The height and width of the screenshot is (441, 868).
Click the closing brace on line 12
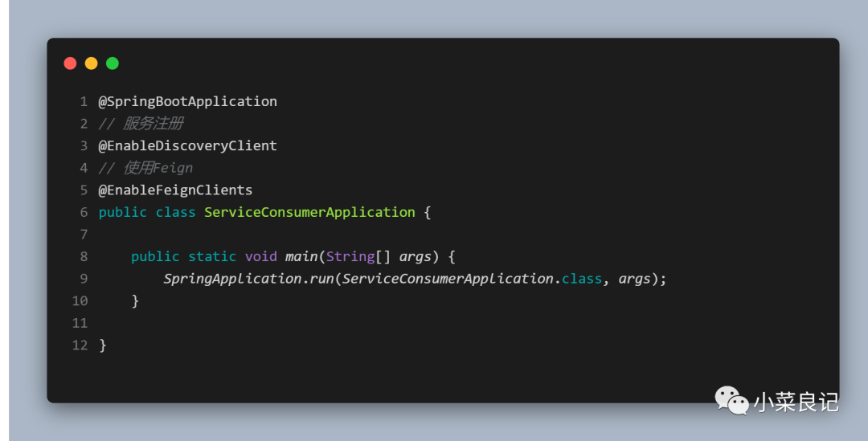[x=103, y=345]
